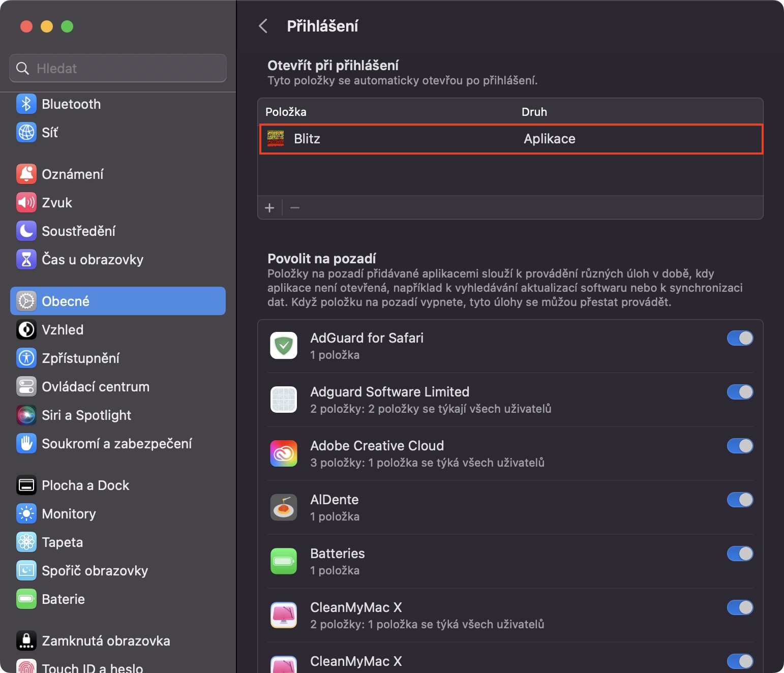This screenshot has width=784, height=673.
Task: Select the Blitz login item row
Action: [510, 139]
